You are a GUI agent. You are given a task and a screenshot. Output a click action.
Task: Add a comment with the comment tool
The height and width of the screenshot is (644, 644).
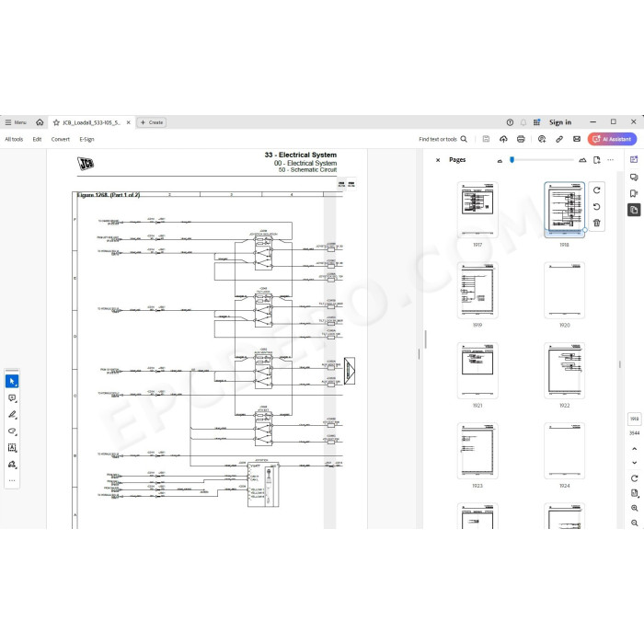(12, 398)
